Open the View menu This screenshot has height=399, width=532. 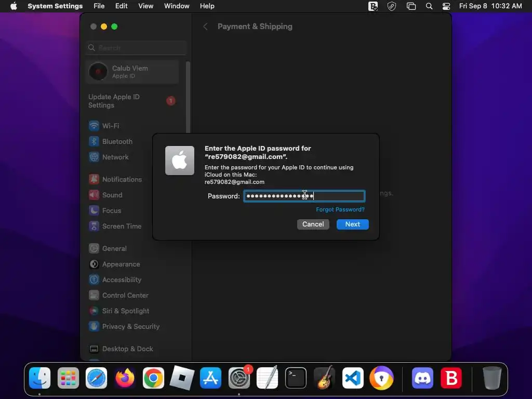tap(145, 6)
